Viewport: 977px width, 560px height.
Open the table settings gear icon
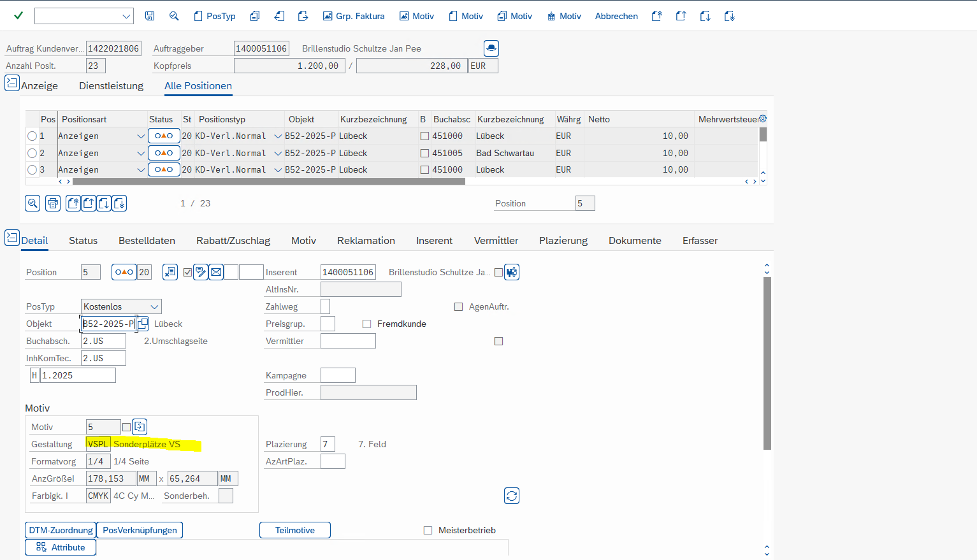[763, 118]
